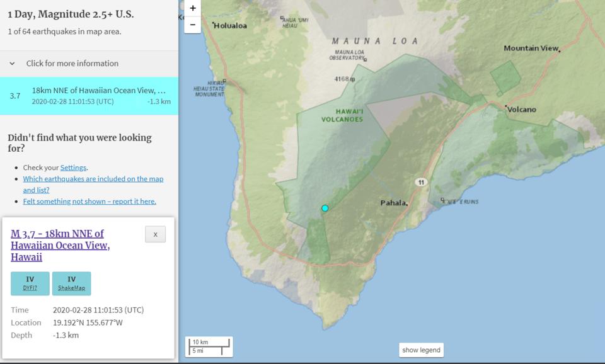This screenshot has width=605, height=364.
Task: Open the Settings link
Action: pos(73,168)
